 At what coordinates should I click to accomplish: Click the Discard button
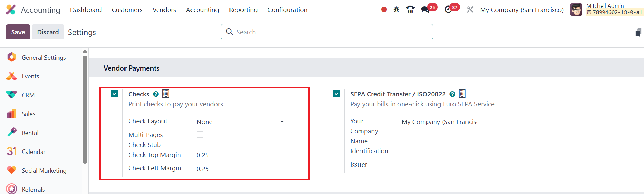(x=48, y=32)
